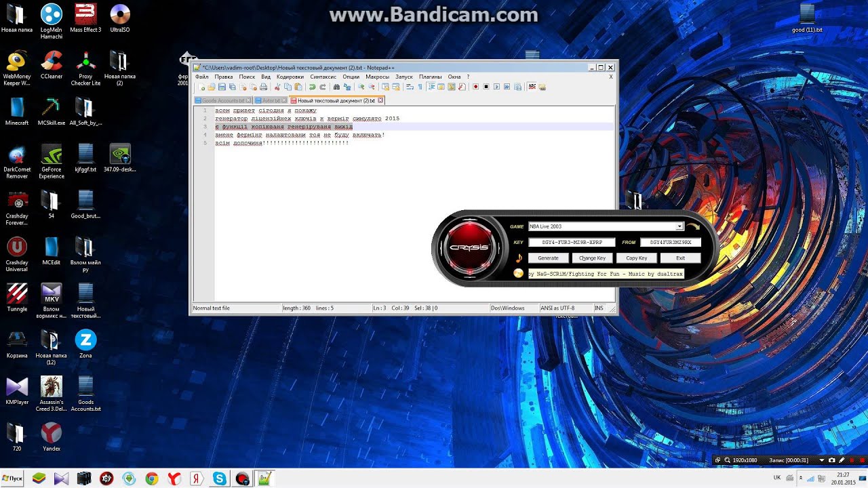Toggle Word Wrap in Notepad++ toolbar
The image size is (868, 488).
pos(410,87)
